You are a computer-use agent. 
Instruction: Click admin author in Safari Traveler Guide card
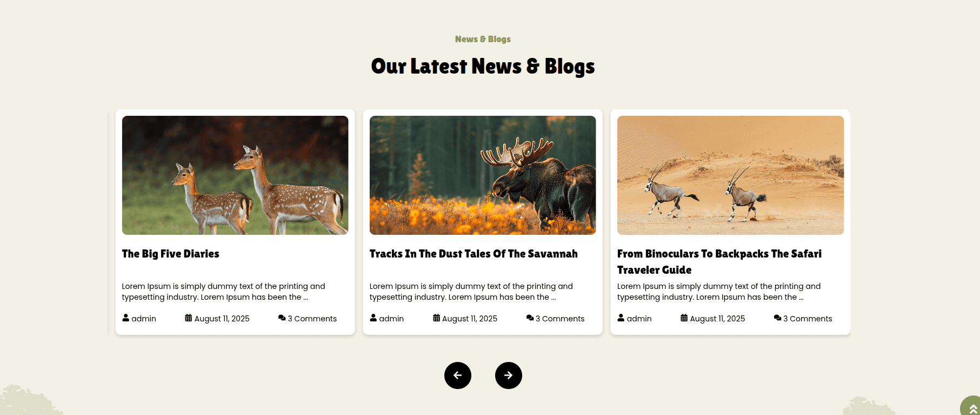[x=639, y=319]
